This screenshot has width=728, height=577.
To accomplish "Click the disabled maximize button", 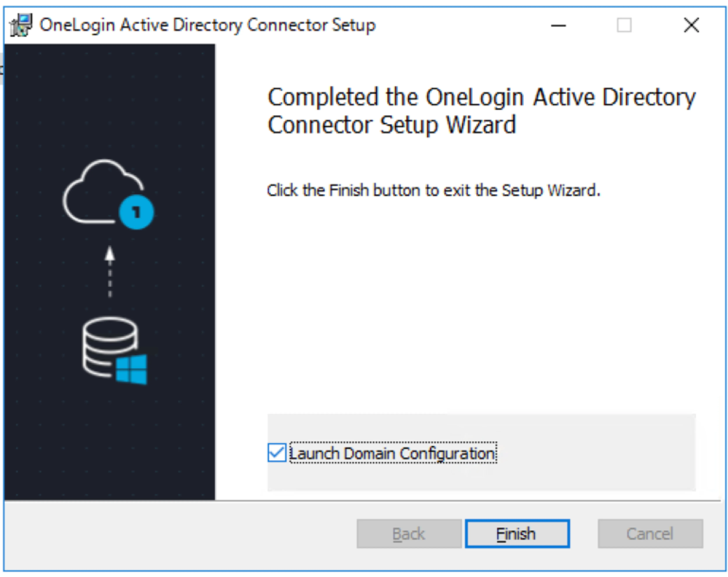I will (624, 25).
